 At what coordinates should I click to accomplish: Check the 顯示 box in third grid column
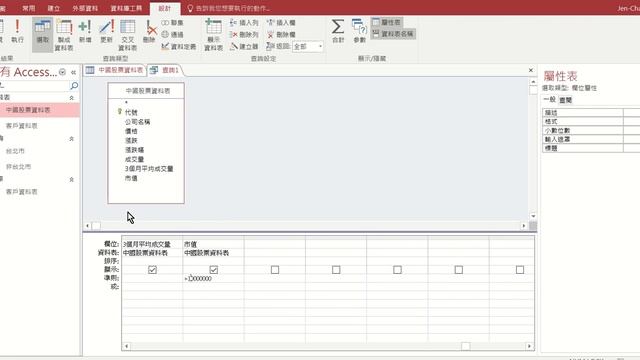click(x=275, y=270)
